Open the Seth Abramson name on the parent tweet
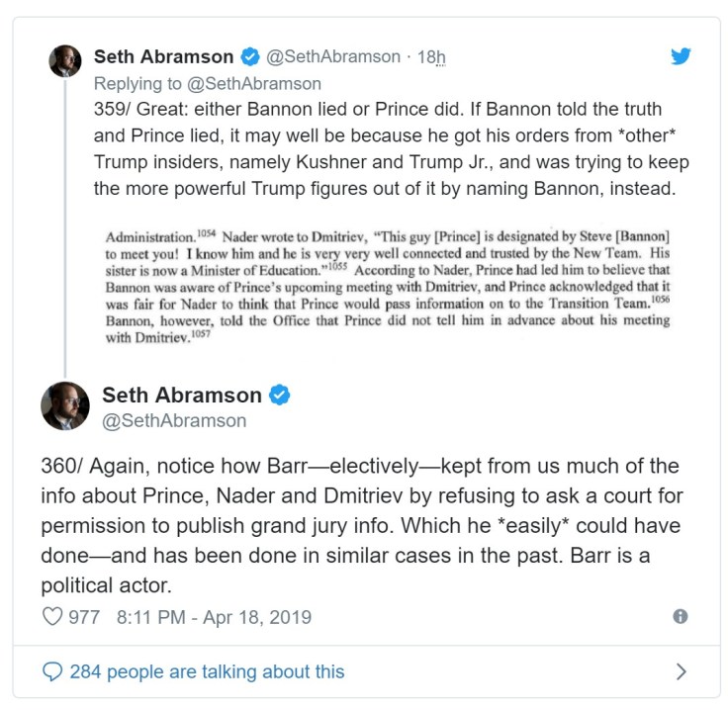This screenshot has width=728, height=710. click(163, 56)
